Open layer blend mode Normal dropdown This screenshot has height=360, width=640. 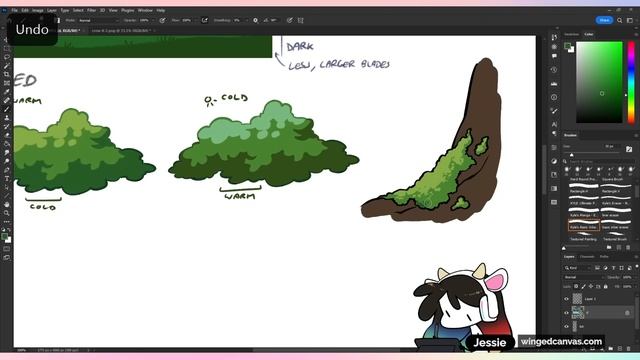[x=584, y=277]
